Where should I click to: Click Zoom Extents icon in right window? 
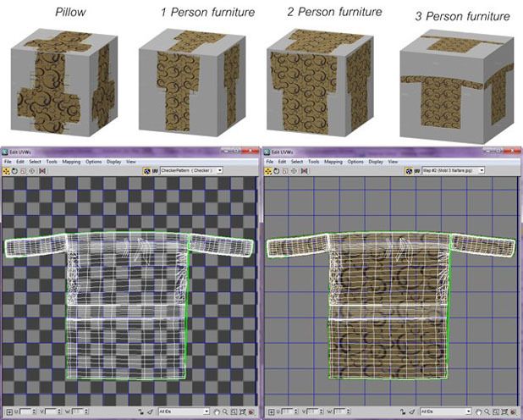pyautogui.click(x=504, y=412)
